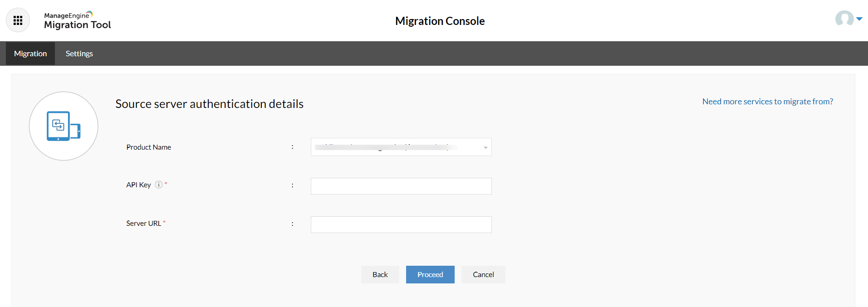This screenshot has width=868, height=307.
Task: Click the user profile avatar
Action: pyautogui.click(x=844, y=19)
